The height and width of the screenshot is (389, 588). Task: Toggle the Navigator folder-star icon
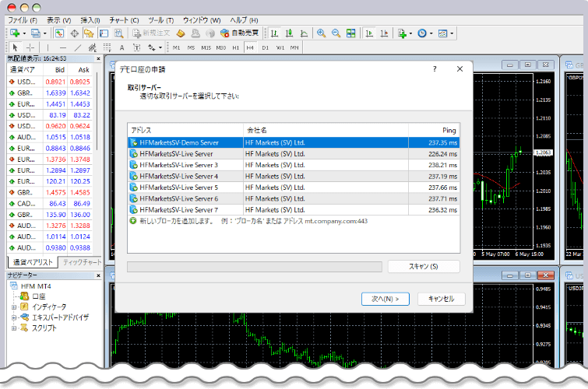coord(89,33)
